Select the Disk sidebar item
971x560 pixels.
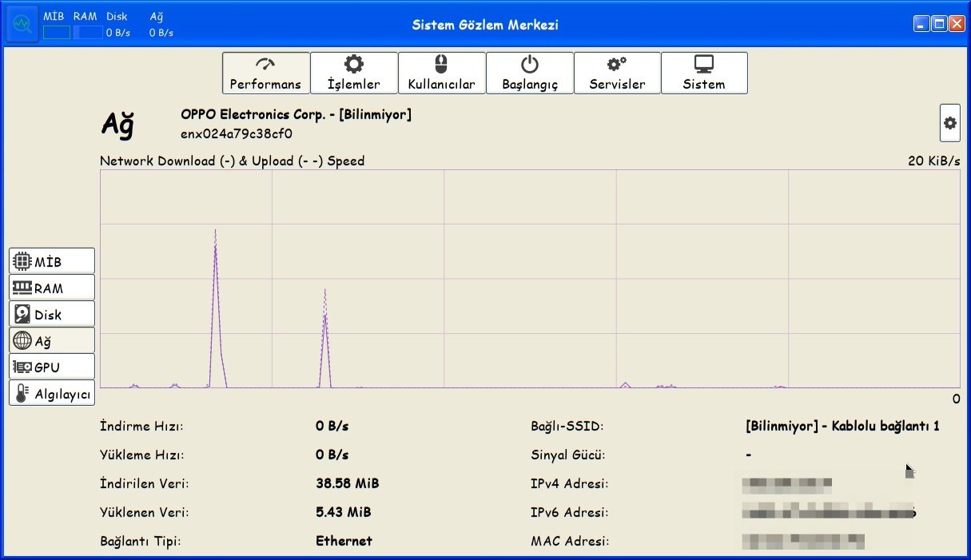point(52,314)
